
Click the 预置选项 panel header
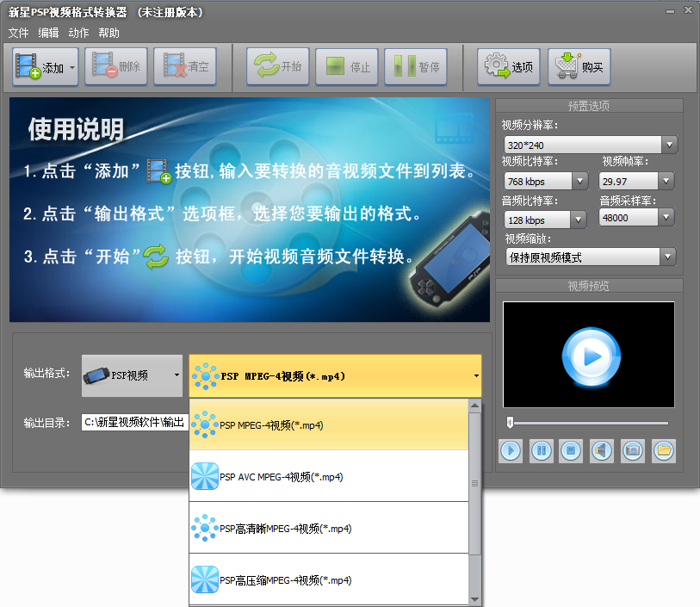point(589,106)
